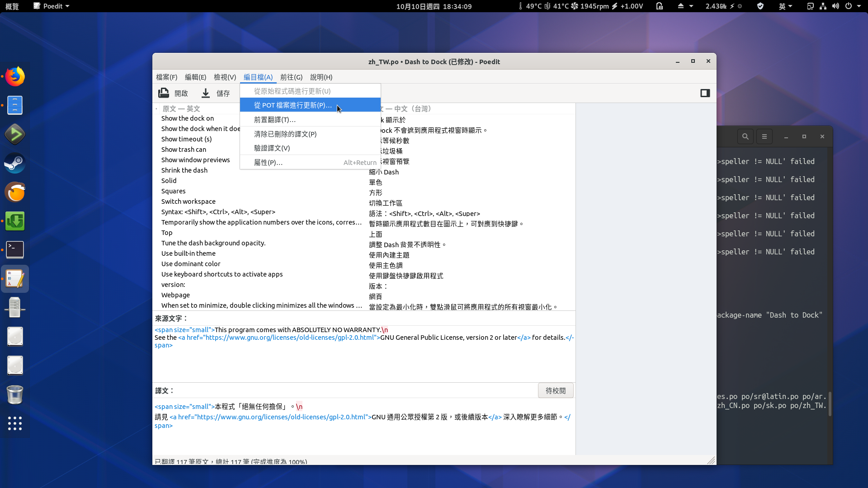Open a catalog with the 開啟 toolbar button
The width and height of the screenshot is (868, 488).
[x=173, y=93]
